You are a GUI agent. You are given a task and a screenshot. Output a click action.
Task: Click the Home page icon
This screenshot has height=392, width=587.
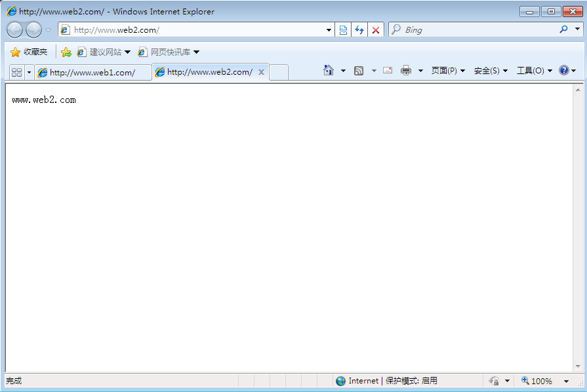[x=329, y=70]
